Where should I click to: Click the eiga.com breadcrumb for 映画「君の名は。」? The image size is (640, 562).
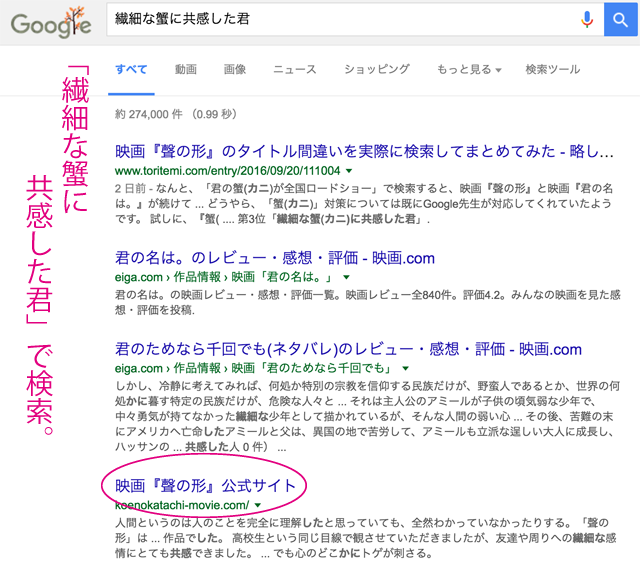pos(224,277)
